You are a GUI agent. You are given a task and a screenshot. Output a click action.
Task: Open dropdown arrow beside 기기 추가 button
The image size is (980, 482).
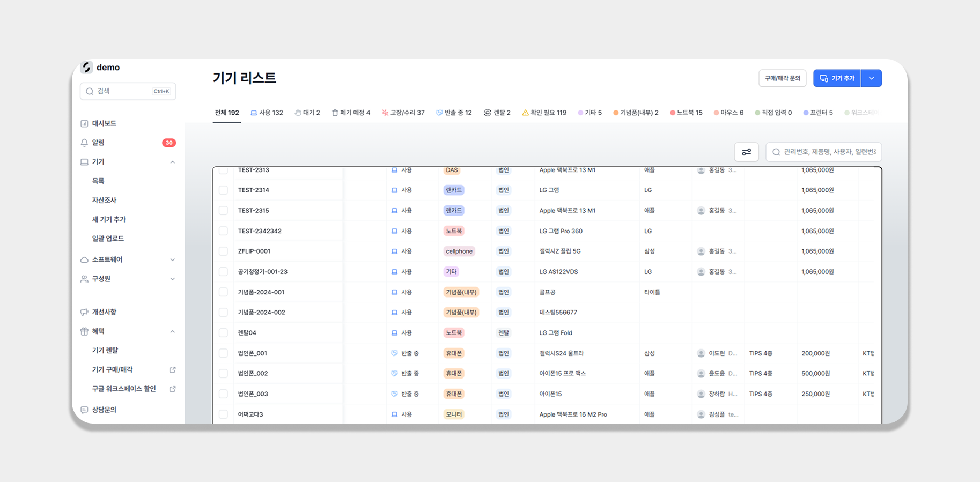click(871, 78)
